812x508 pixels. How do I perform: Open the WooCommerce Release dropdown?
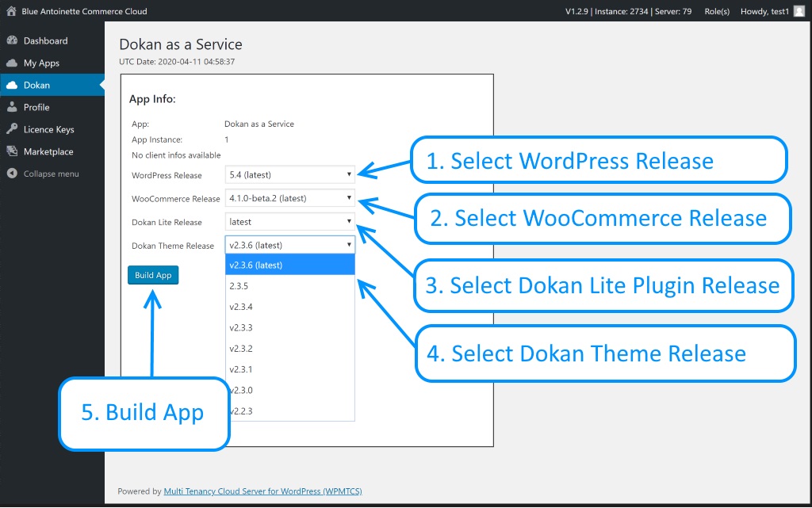tap(290, 198)
